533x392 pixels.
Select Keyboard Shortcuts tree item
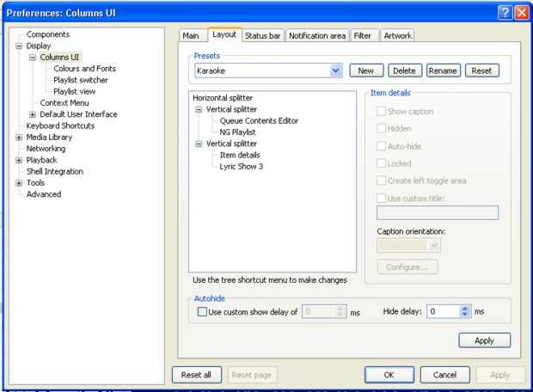60,126
